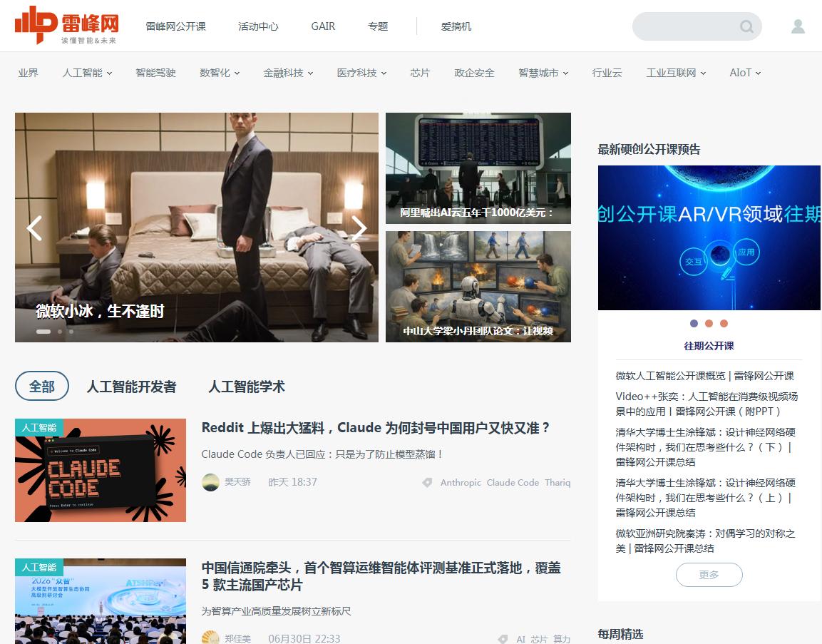822x644 pixels.
Task: Open 中国信通院牵头 article headline
Action: pyautogui.click(x=381, y=576)
